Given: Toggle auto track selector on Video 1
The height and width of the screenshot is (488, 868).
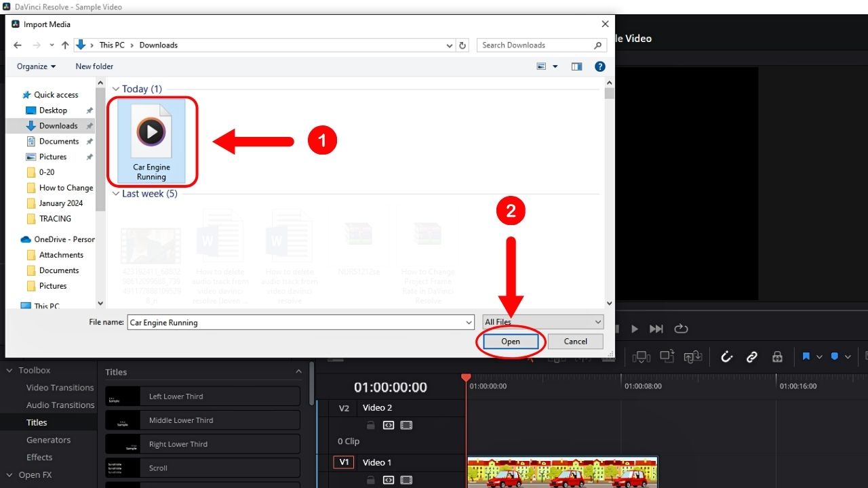Looking at the screenshot, I should pos(389,480).
